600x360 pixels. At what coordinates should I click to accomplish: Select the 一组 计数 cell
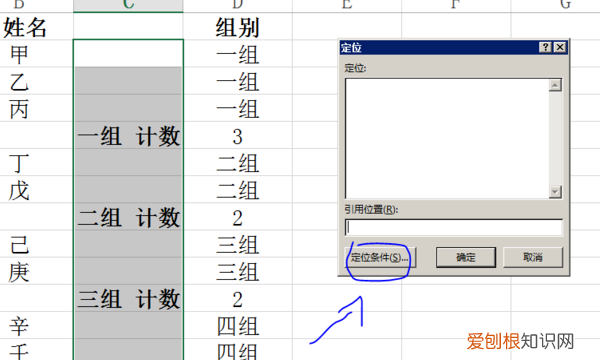coord(128,135)
